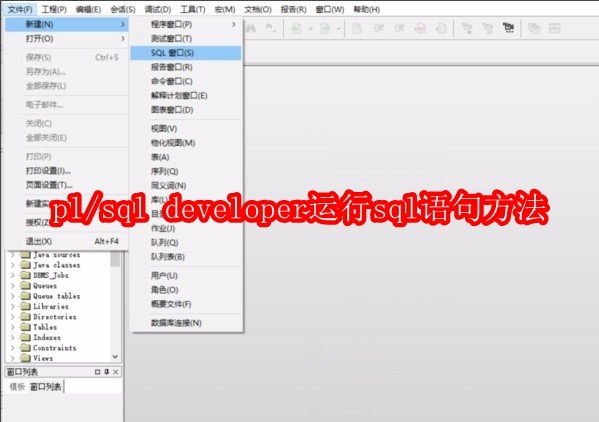Click the find-next icon beside the binoculars
Viewport: 599px width, 422px height.
270,28
